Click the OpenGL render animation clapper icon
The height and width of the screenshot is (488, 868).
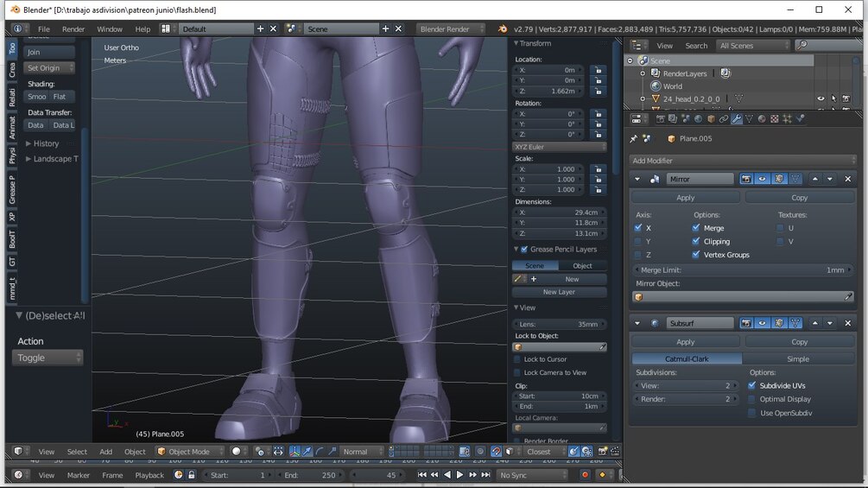pos(615,452)
